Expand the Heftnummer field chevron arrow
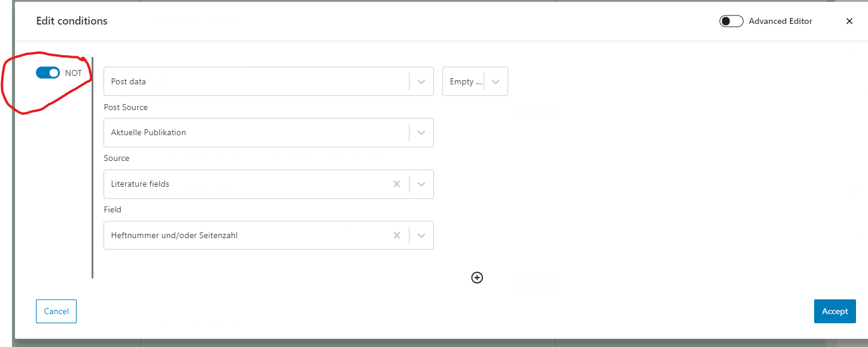Viewport: 868px width, 347px height. pos(421,236)
